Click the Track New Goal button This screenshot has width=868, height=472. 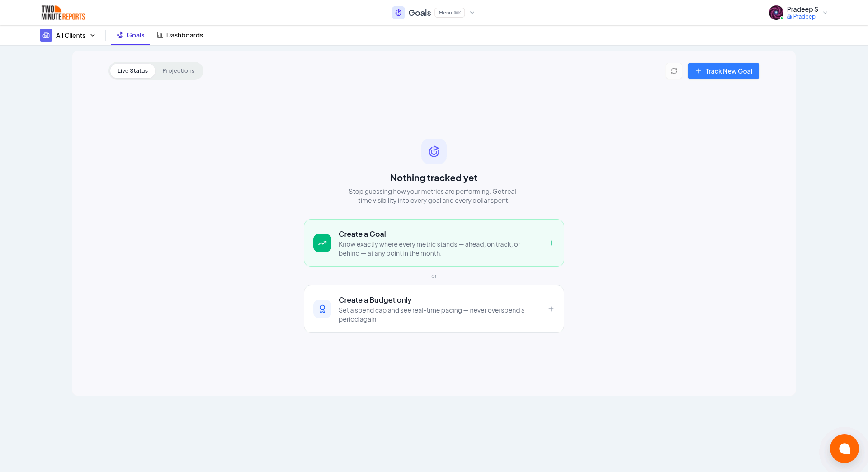(x=723, y=71)
